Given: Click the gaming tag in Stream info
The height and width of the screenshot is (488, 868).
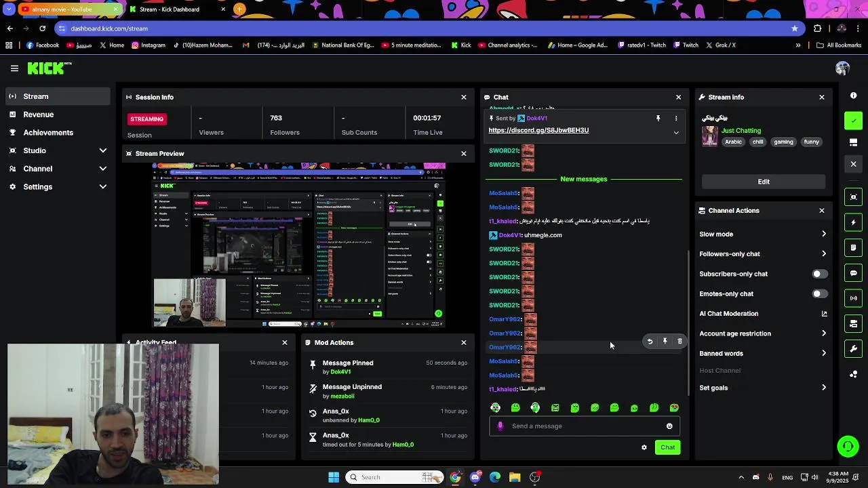Looking at the screenshot, I should 783,142.
